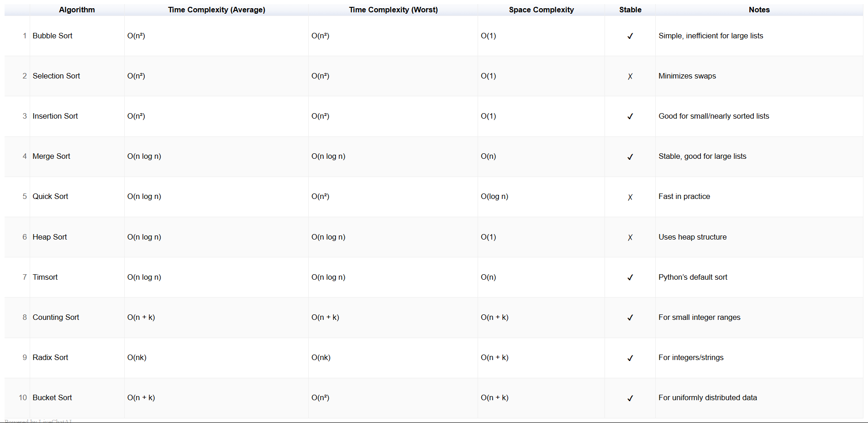868x423 pixels.
Task: Click the X mark in Quick Sort row
Action: (x=630, y=197)
